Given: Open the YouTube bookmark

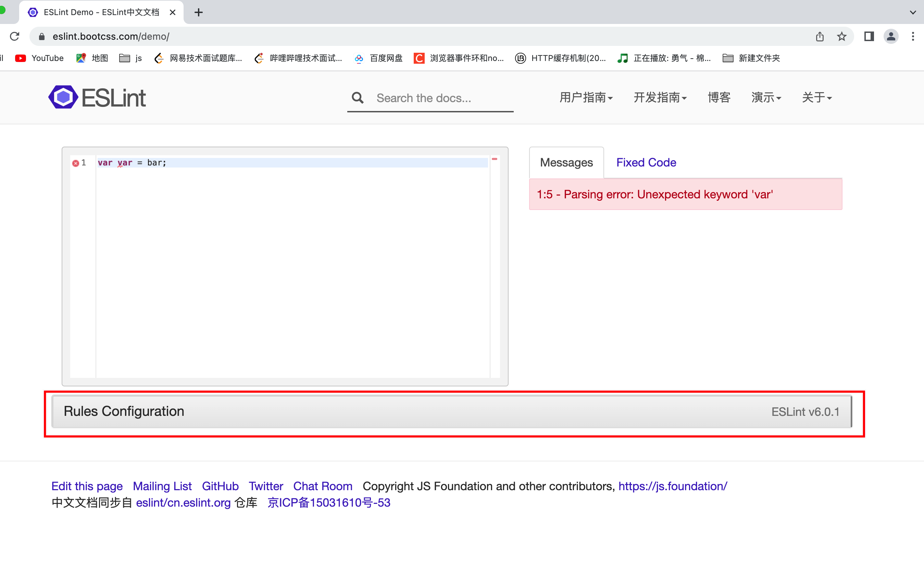Looking at the screenshot, I should click(x=39, y=58).
